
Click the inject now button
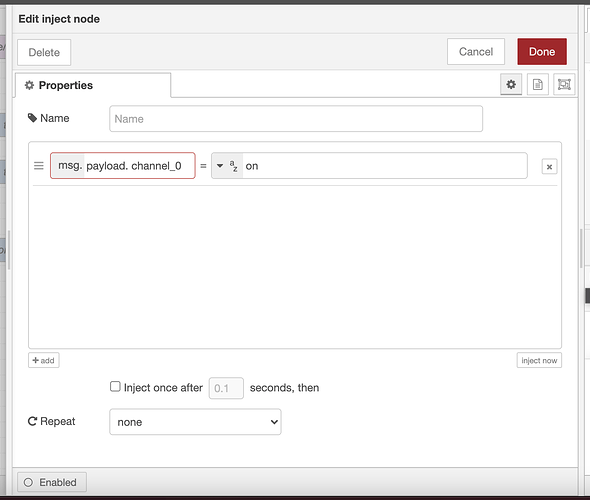539,360
